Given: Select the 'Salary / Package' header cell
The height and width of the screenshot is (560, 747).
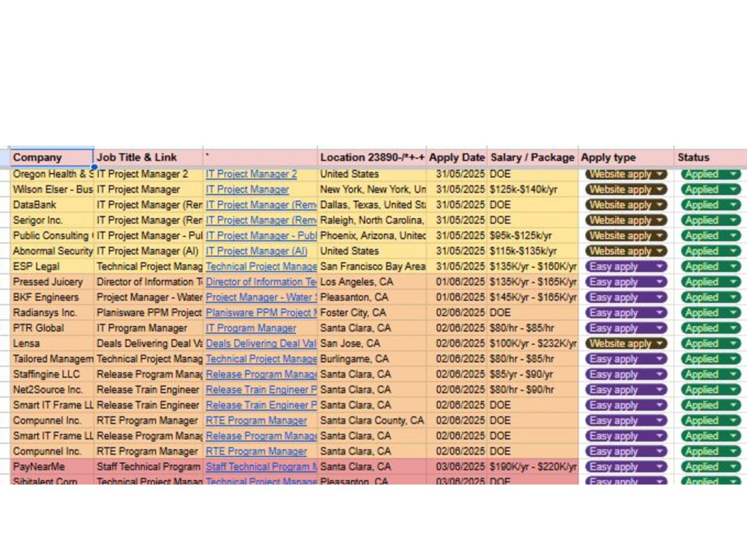Looking at the screenshot, I should [x=533, y=158].
